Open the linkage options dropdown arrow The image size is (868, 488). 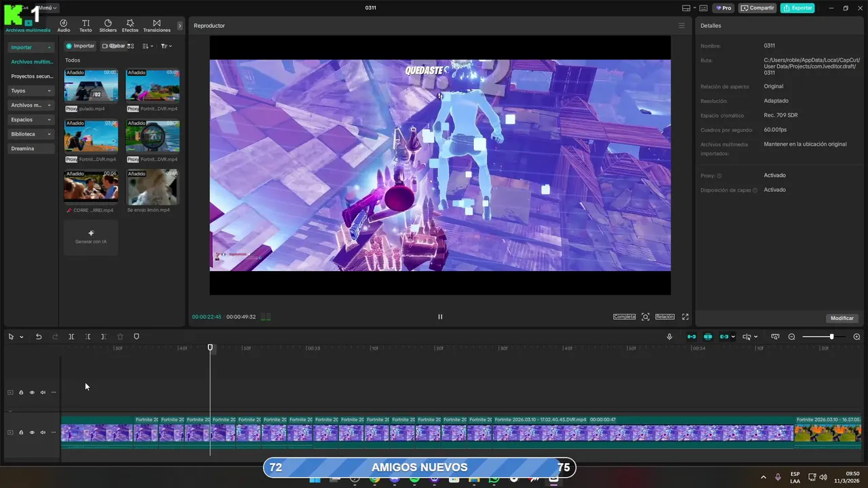point(733,337)
